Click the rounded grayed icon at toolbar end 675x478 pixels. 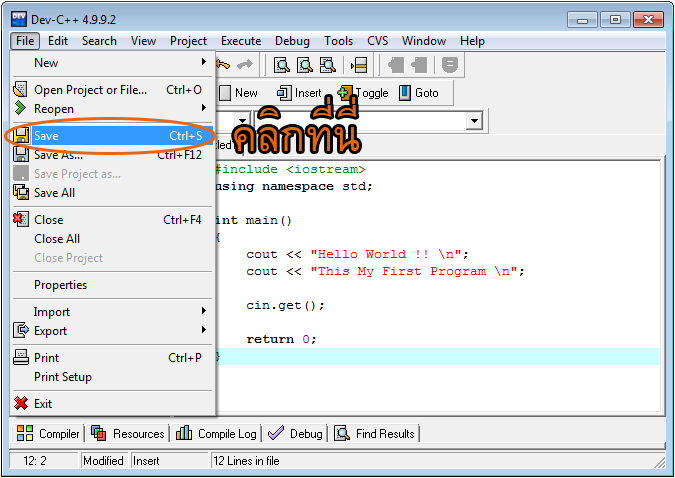(449, 65)
